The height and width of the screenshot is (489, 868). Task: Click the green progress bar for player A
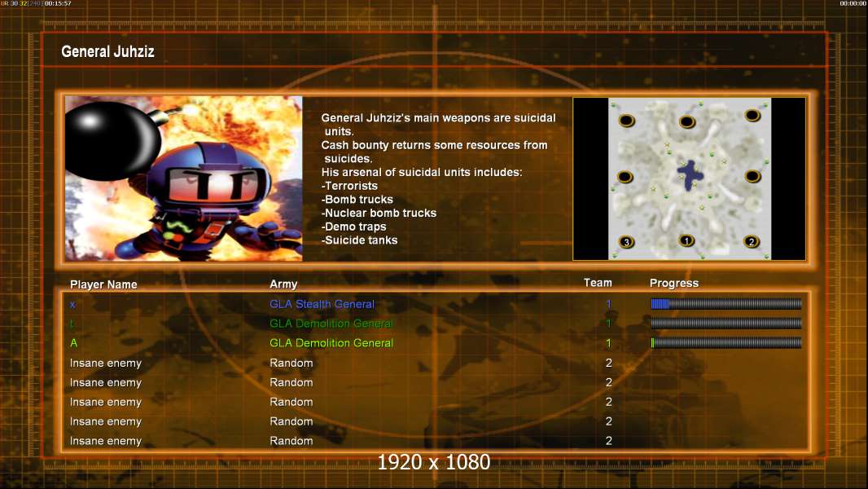726,343
